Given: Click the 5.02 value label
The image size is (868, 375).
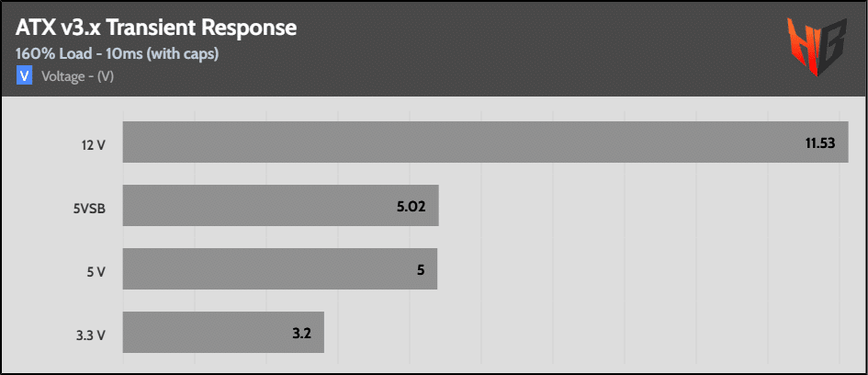Looking at the screenshot, I should [x=411, y=206].
